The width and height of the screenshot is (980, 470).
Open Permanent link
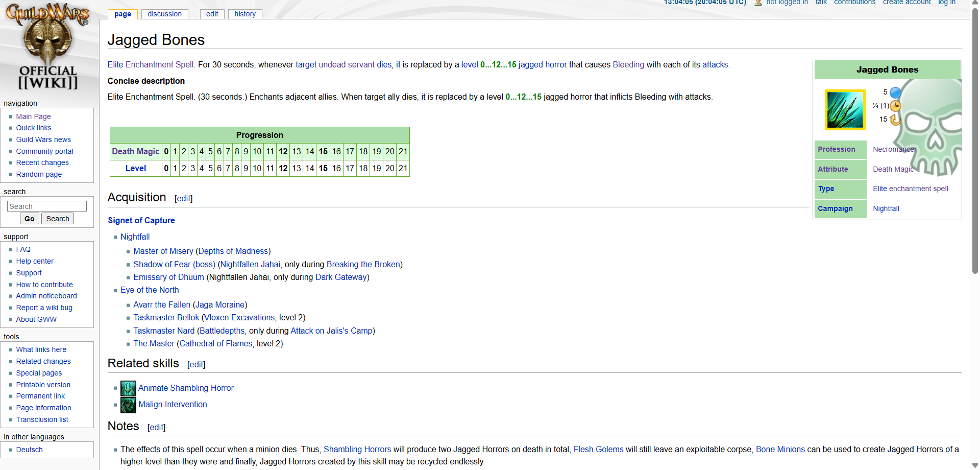[x=40, y=396]
